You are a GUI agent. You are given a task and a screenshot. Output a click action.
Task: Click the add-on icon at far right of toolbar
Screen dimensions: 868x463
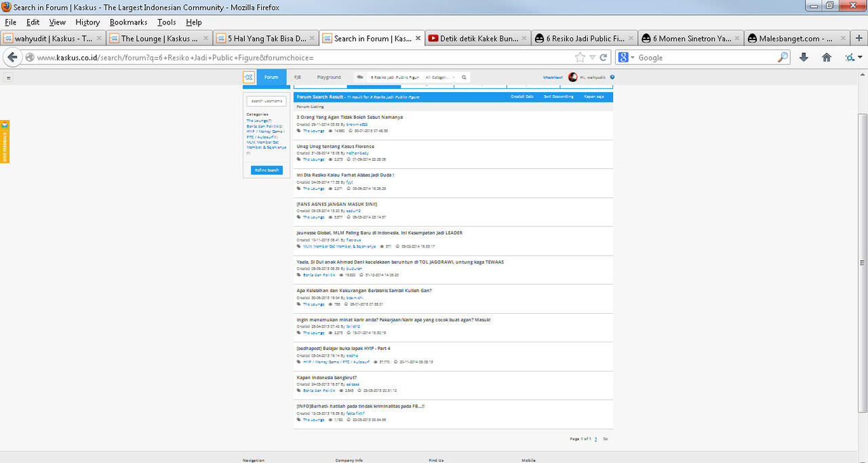coord(851,58)
